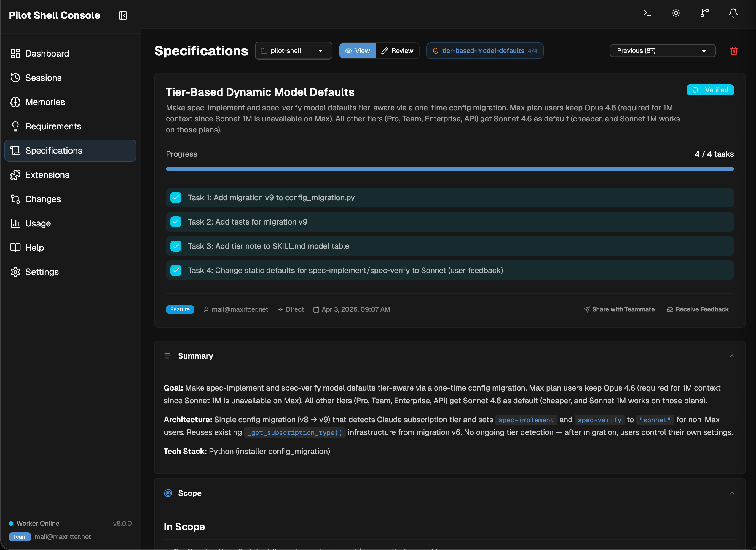Open the terminal console icon
This screenshot has width=756, height=550.
[x=647, y=13]
